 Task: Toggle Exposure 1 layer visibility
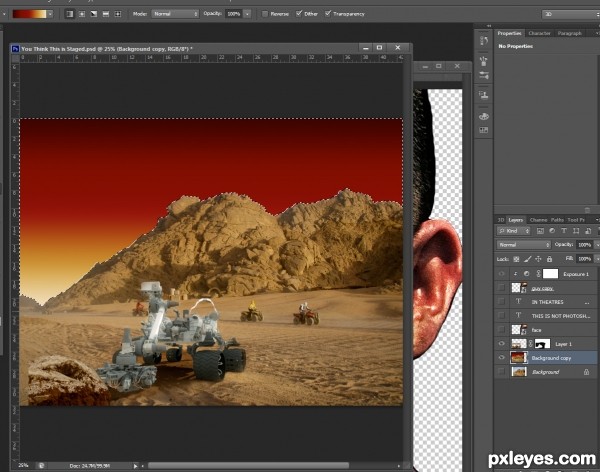tap(501, 274)
